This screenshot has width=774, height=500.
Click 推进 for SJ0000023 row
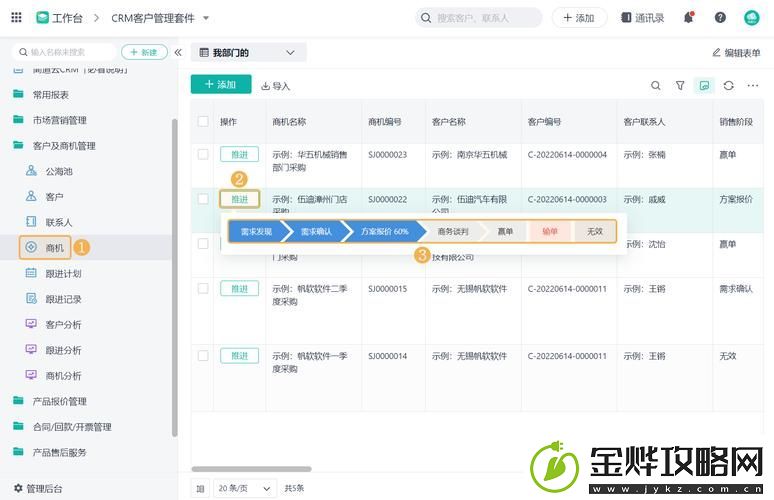[x=239, y=154]
